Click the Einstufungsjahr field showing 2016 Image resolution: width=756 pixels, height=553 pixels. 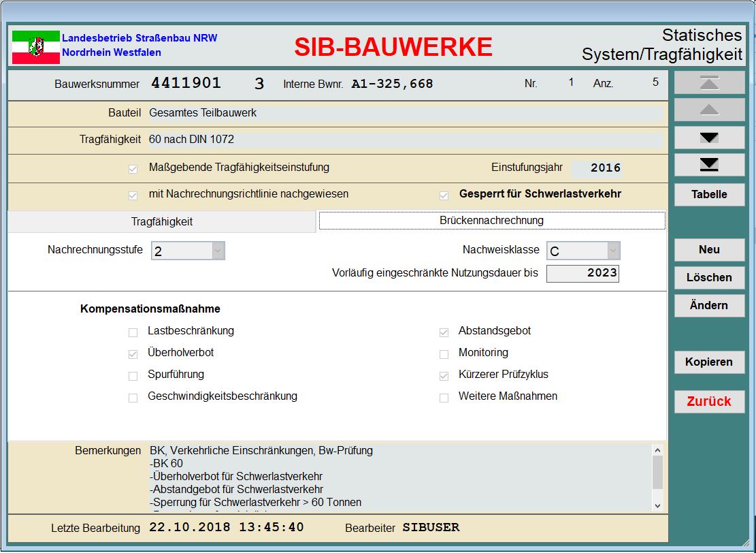click(x=596, y=168)
